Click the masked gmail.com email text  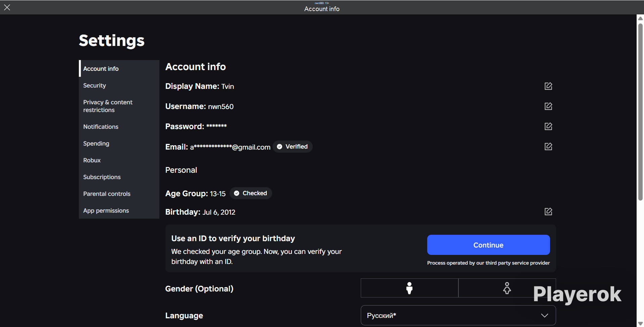pyautogui.click(x=230, y=147)
